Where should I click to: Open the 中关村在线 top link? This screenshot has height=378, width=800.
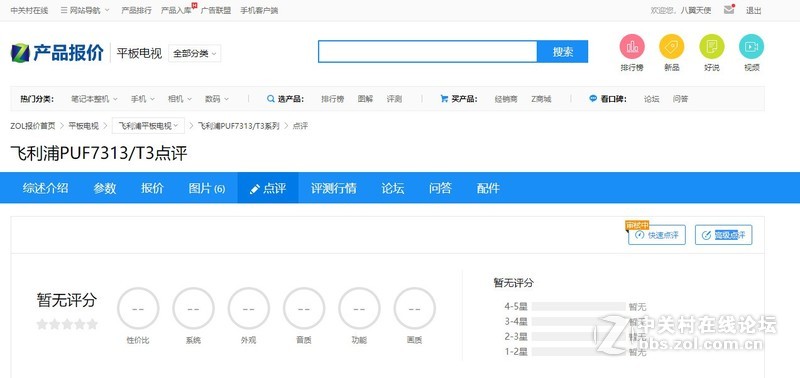29,10
